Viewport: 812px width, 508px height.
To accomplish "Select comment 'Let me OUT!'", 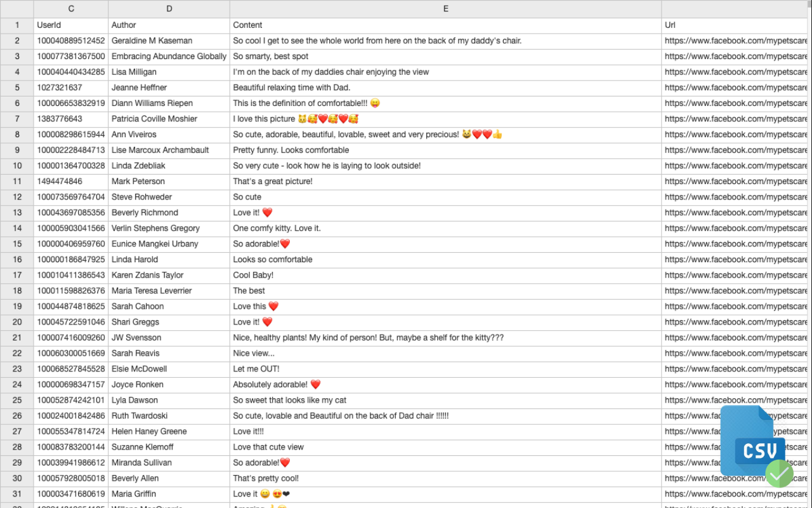I will click(446, 369).
